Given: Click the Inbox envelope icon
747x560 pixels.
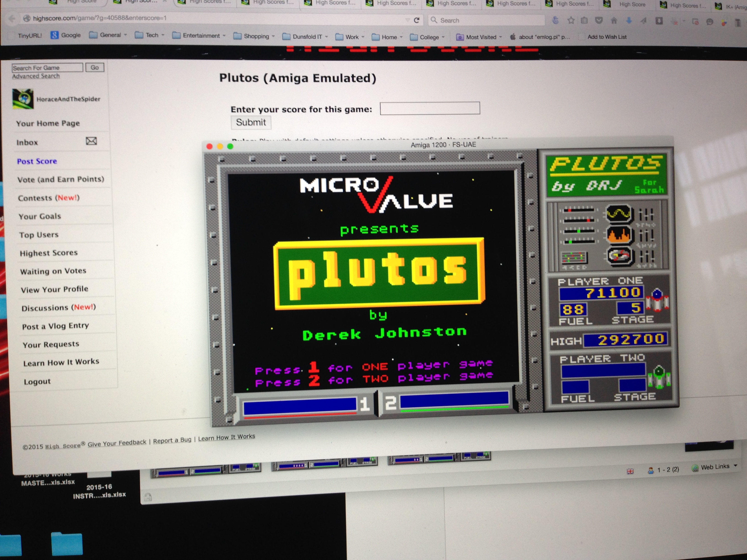Looking at the screenshot, I should click(x=91, y=141).
